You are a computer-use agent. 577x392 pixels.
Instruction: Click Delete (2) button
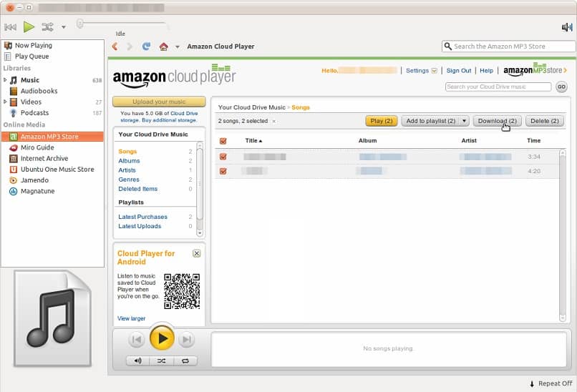point(545,121)
